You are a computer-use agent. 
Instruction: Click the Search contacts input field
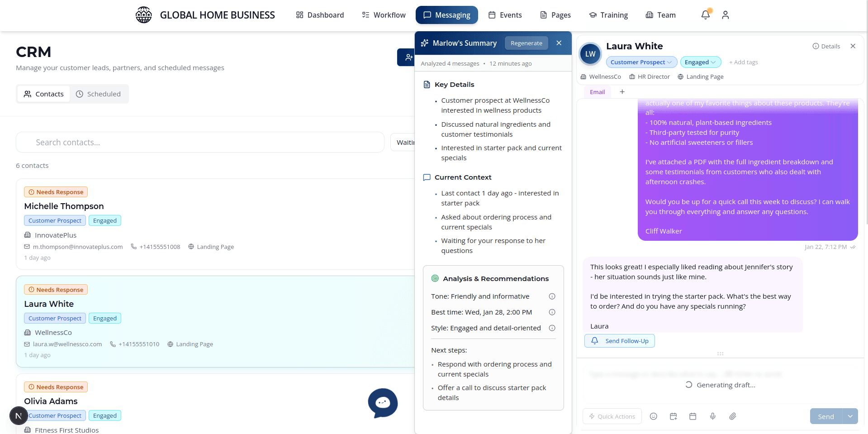coord(199,142)
